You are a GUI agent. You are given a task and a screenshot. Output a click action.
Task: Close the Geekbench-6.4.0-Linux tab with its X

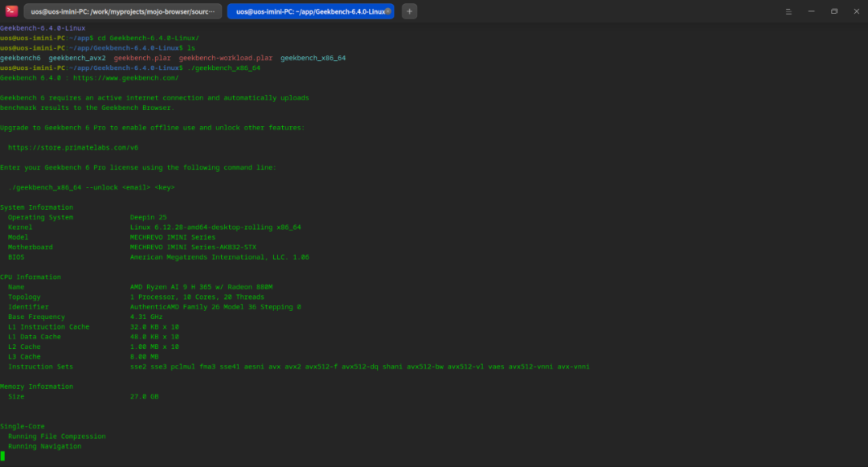point(387,11)
